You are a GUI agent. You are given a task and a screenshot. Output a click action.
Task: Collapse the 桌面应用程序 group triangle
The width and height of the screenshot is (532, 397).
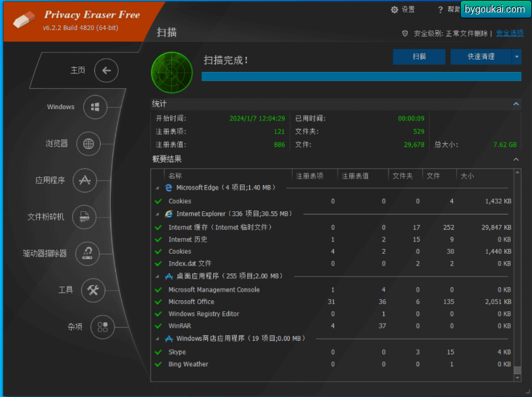coord(158,277)
